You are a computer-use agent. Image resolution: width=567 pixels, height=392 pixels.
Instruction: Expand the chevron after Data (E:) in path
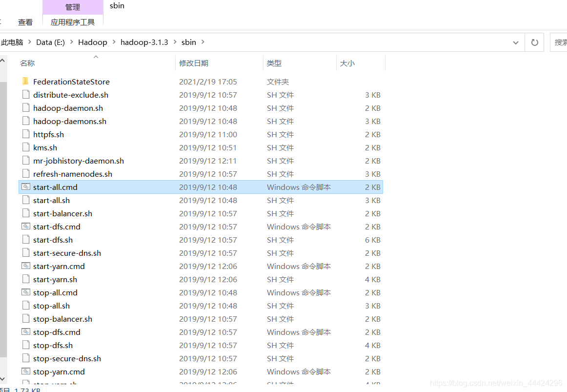71,42
